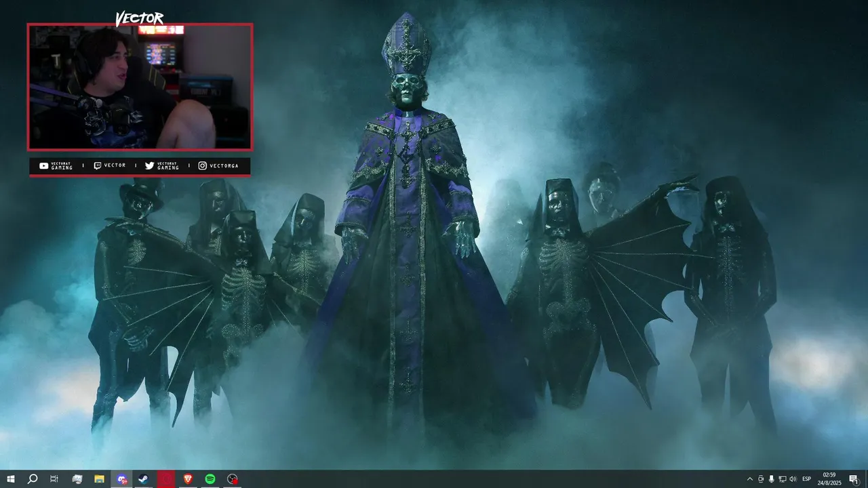The width and height of the screenshot is (868, 488).
Task: Expand hidden system tray icons
Action: tap(749, 479)
